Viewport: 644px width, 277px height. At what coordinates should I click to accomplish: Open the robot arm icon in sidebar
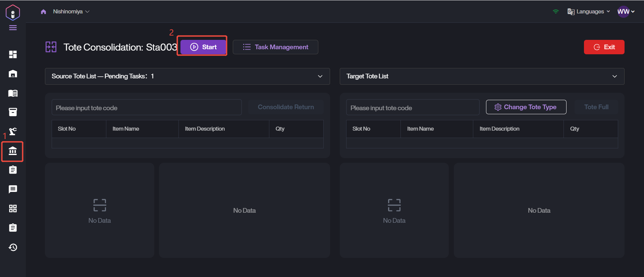[x=13, y=131]
